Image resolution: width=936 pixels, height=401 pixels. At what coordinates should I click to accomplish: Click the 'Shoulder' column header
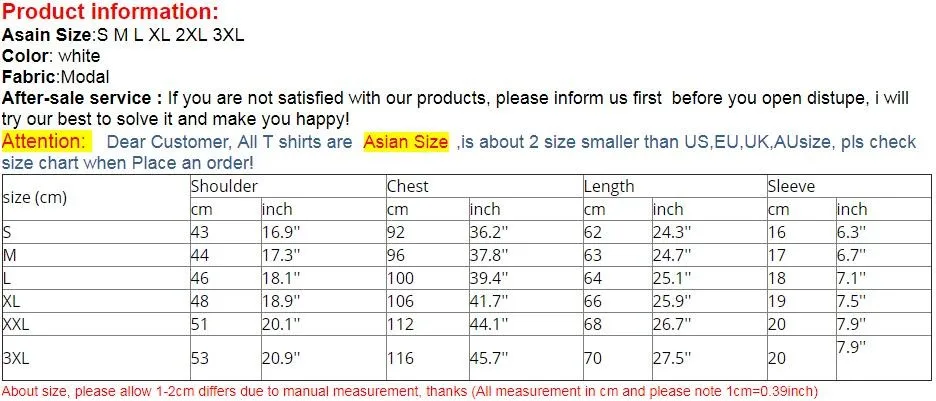pyautogui.click(x=224, y=187)
